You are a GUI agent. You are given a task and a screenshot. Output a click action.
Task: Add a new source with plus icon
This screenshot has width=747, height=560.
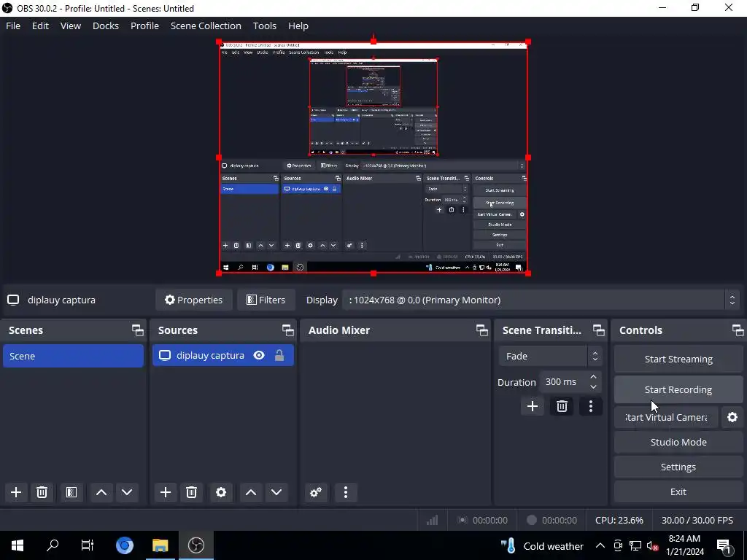[166, 492]
